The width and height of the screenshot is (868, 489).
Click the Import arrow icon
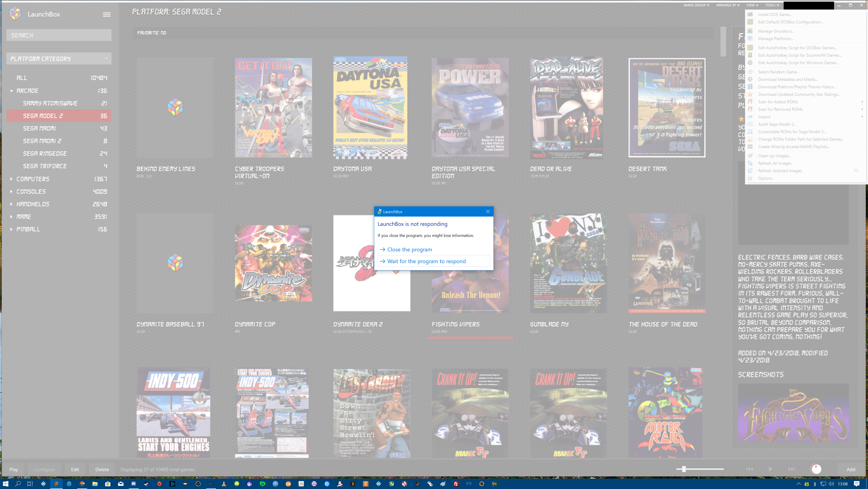point(750,117)
